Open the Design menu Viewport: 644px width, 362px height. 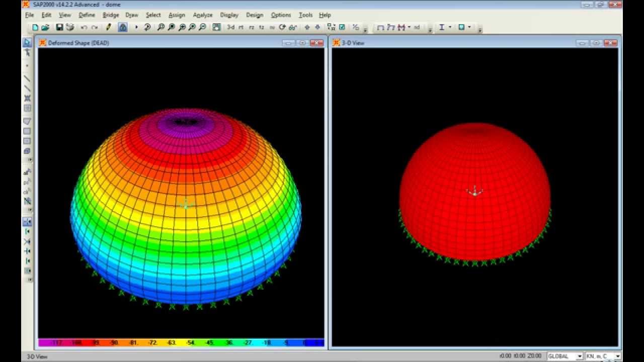pyautogui.click(x=255, y=15)
